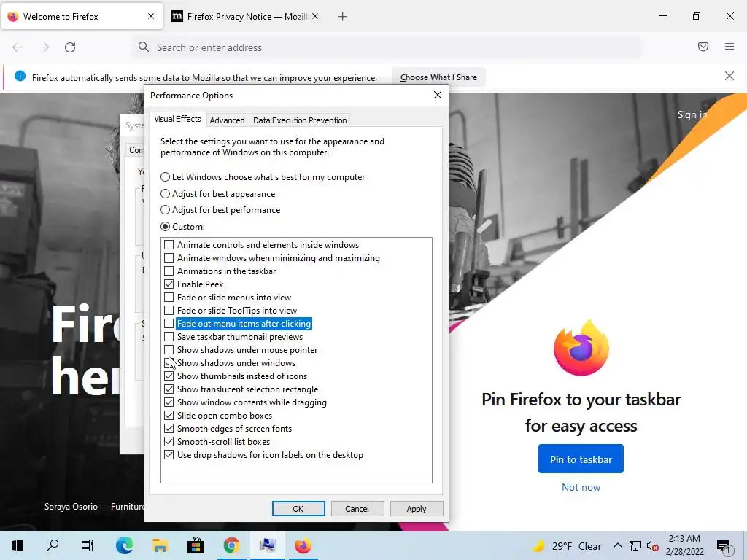Launch Microsoft Edge from taskbar
The height and width of the screenshot is (560, 747).
click(x=124, y=545)
